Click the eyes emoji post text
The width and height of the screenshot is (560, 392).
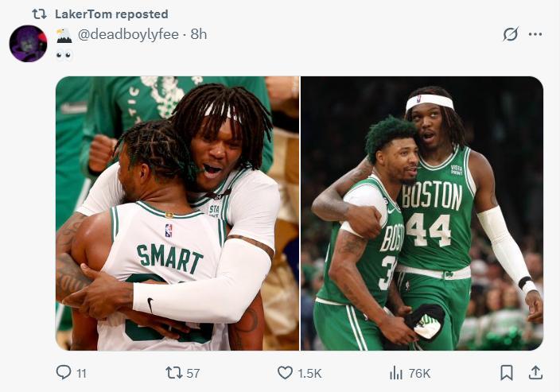pyautogui.click(x=64, y=55)
